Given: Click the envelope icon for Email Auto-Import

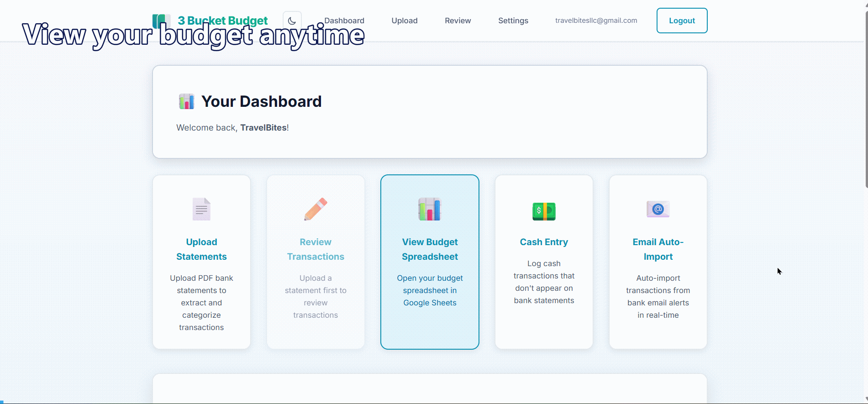Looking at the screenshot, I should tap(658, 209).
